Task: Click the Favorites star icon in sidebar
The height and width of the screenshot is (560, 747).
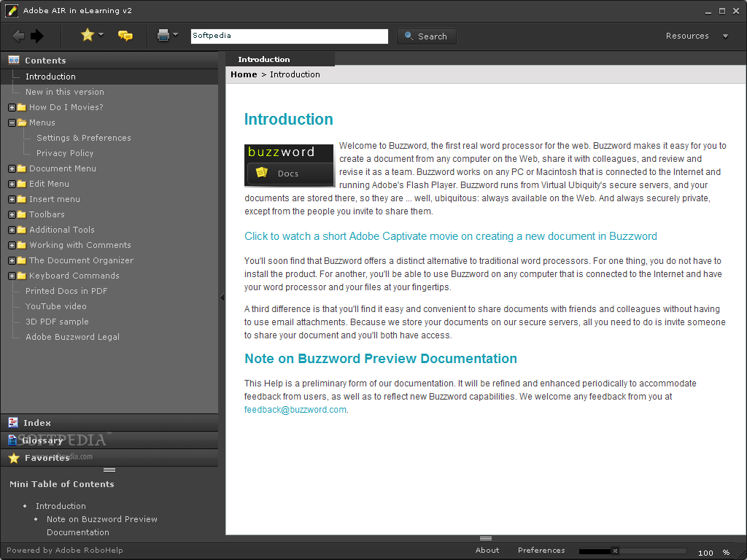Action: [14, 458]
